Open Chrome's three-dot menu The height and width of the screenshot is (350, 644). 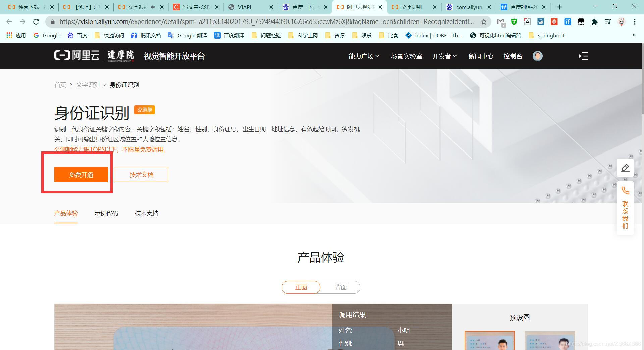point(635,22)
